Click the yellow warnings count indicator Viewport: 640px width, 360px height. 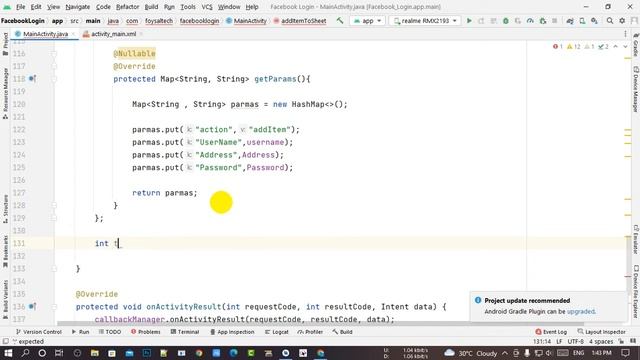[574, 47]
